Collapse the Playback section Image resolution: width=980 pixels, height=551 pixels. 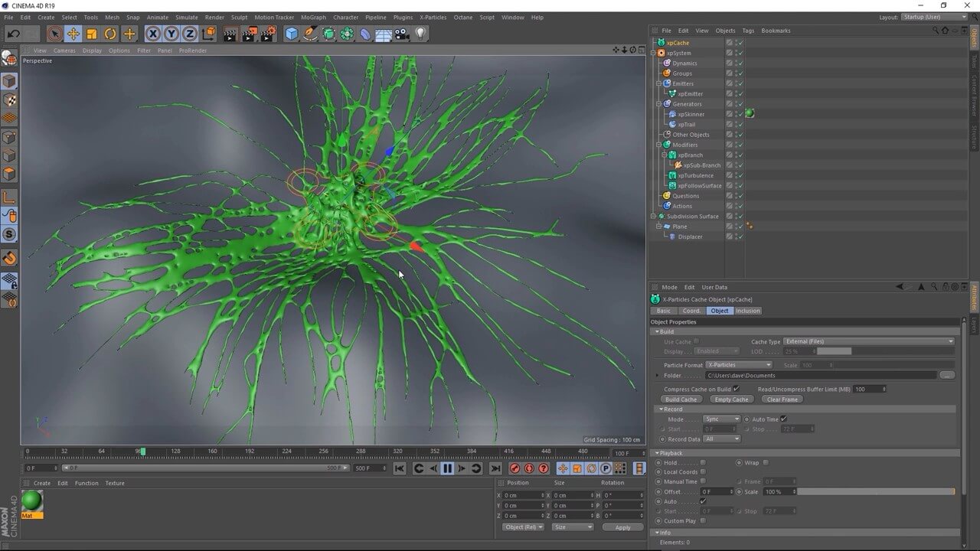tap(657, 453)
